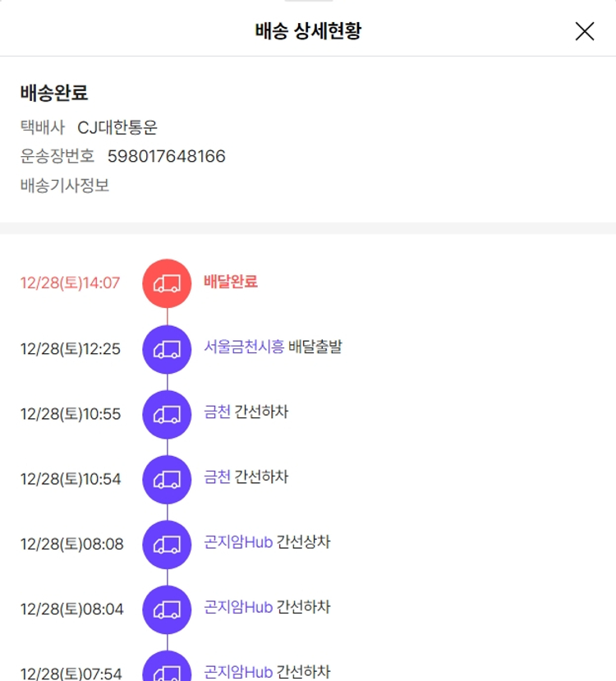Screen dimensions: 616x681
Task: Open the 금천 link at 10:55
Action: tap(218, 412)
